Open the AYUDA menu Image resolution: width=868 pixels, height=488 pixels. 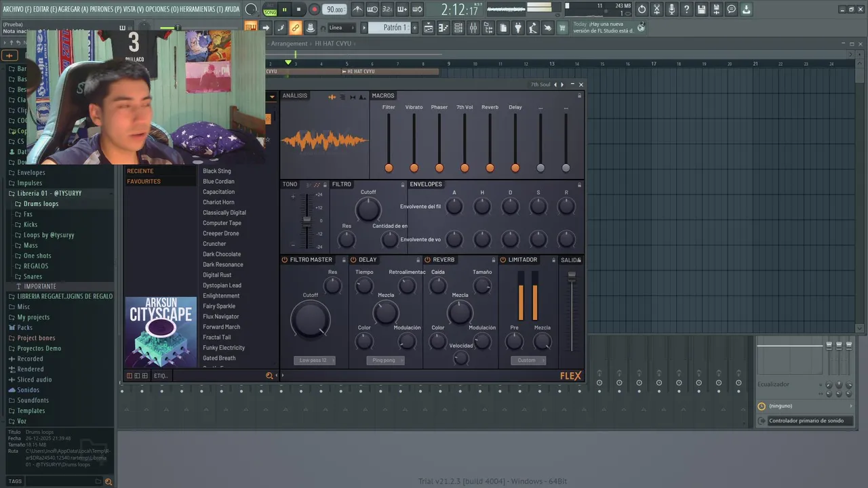pyautogui.click(x=232, y=9)
